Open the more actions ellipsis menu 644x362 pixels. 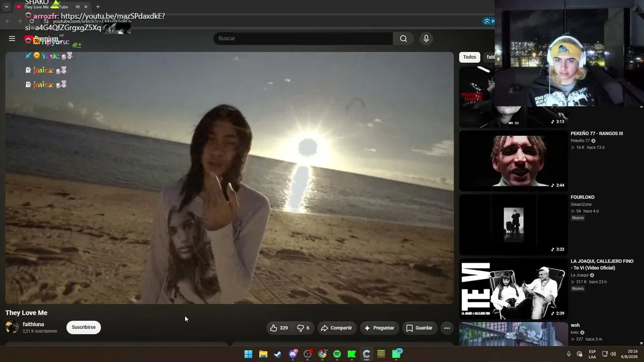click(x=447, y=328)
